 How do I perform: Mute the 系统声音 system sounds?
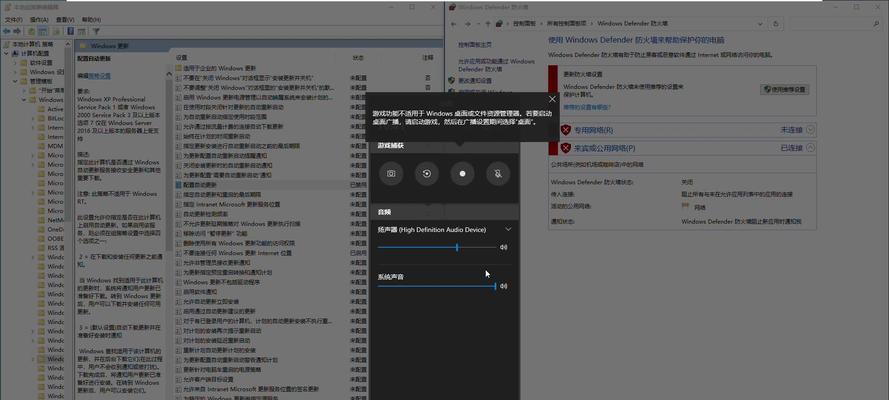(503, 286)
